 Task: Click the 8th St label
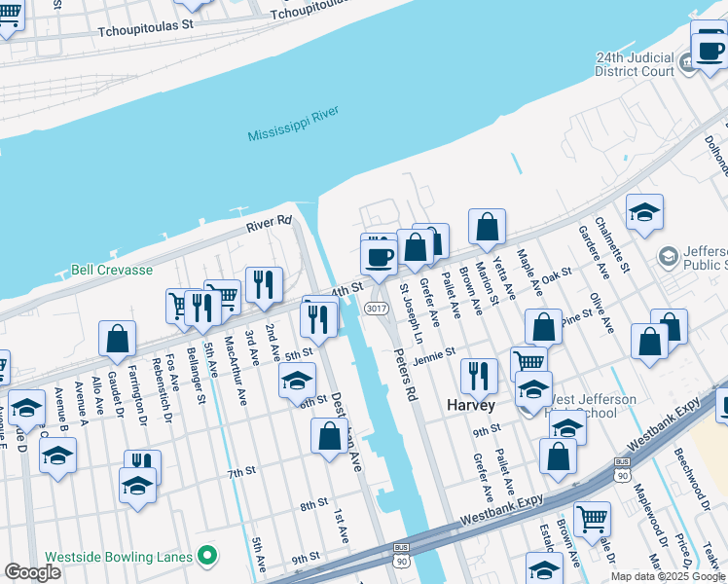coord(313,504)
